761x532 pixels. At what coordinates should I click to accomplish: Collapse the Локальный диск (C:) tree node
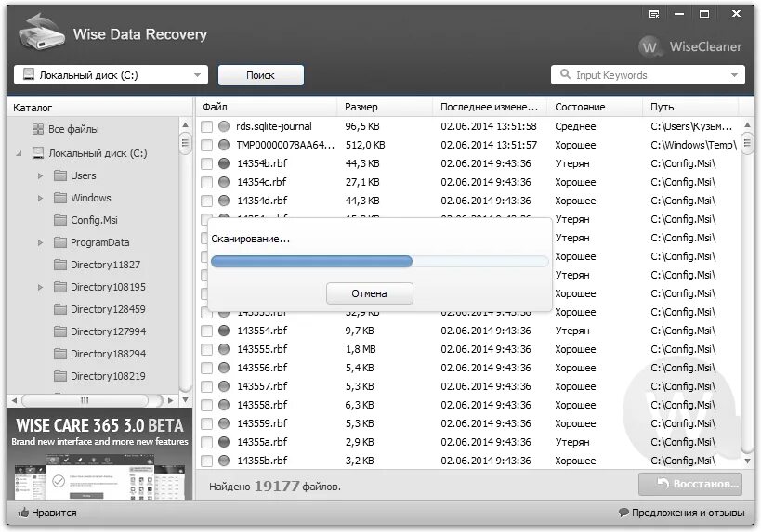[x=19, y=153]
